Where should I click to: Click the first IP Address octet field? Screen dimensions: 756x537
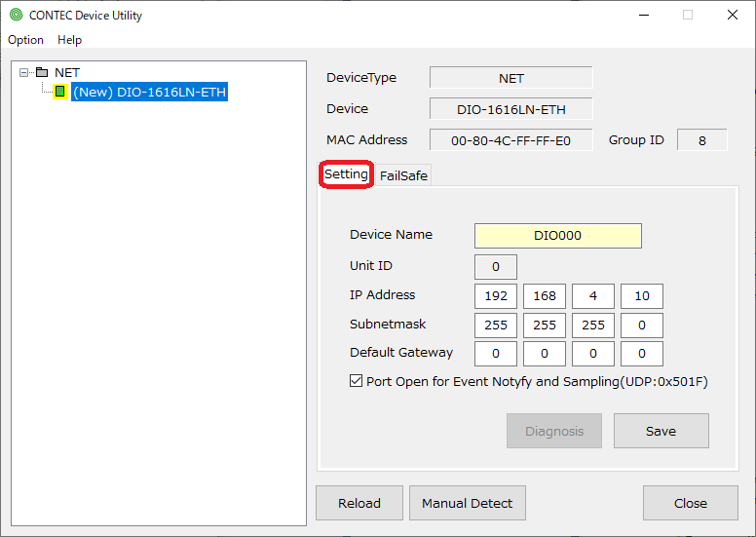pos(497,296)
